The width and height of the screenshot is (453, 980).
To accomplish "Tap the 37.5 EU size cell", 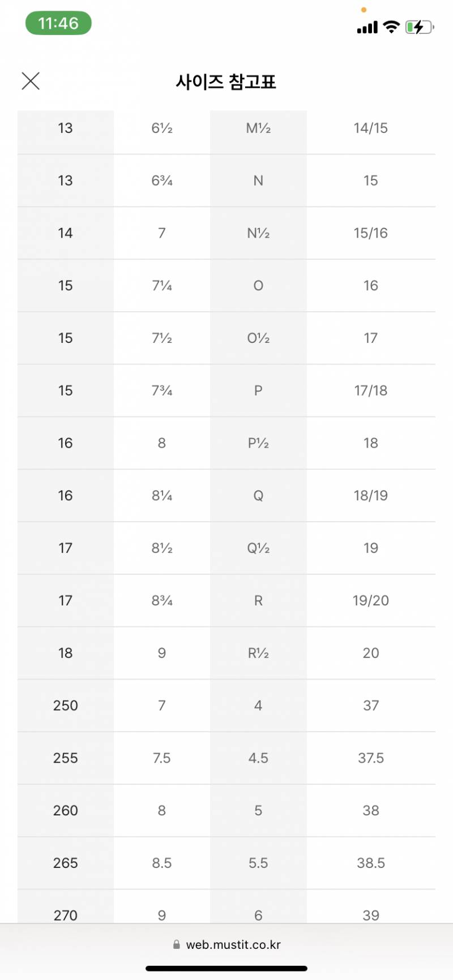I will (x=371, y=758).
